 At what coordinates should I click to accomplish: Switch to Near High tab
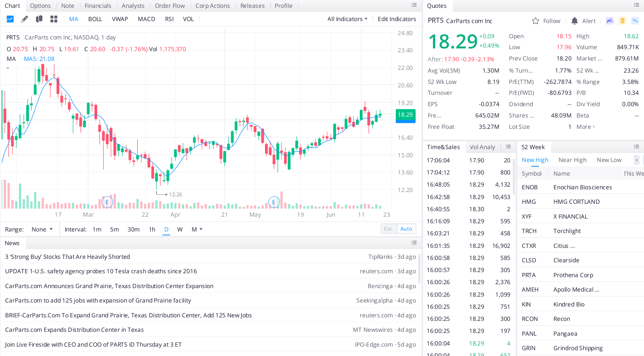coord(573,160)
